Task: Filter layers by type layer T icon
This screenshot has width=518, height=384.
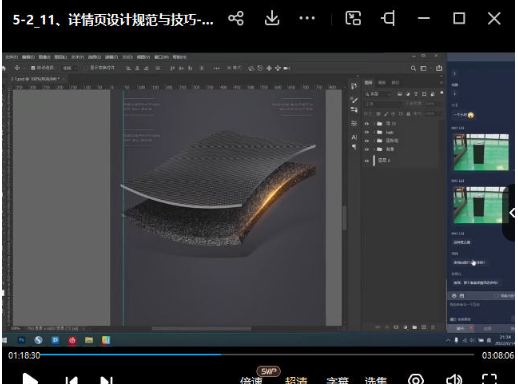Action: 416,94
